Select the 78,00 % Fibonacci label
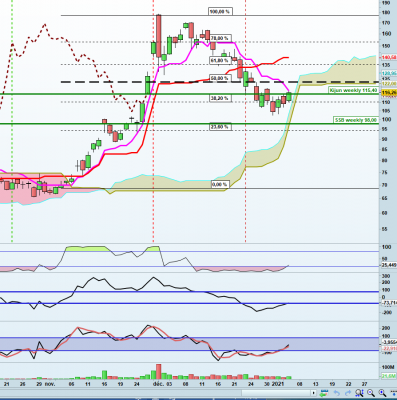 pos(220,38)
